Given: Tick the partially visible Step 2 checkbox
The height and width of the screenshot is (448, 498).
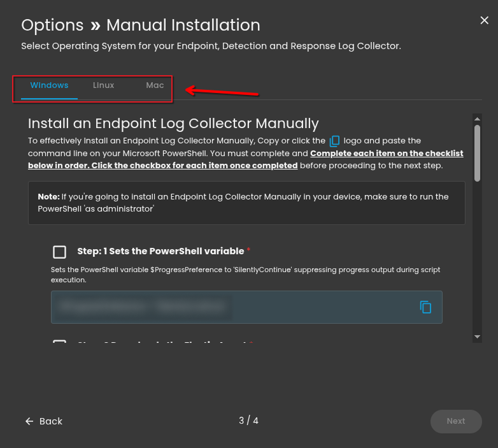Looking at the screenshot, I should click(59, 343).
